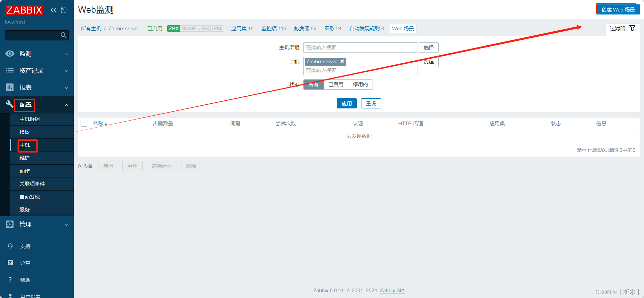Click the JMX availability badge
Viewport: 644px width, 298px height.
point(204,29)
